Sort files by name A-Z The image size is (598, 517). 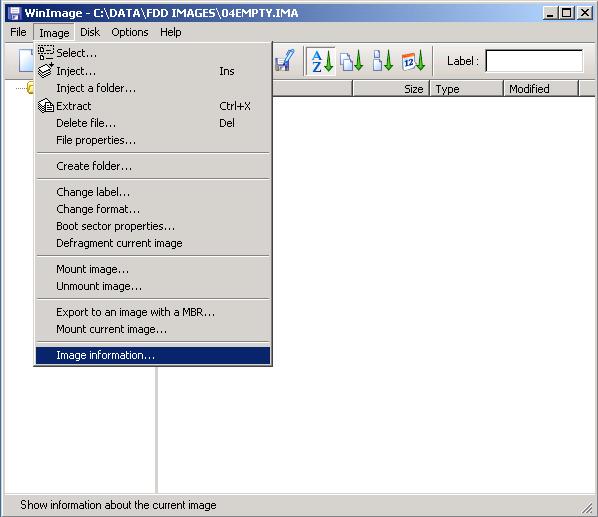coord(321,61)
